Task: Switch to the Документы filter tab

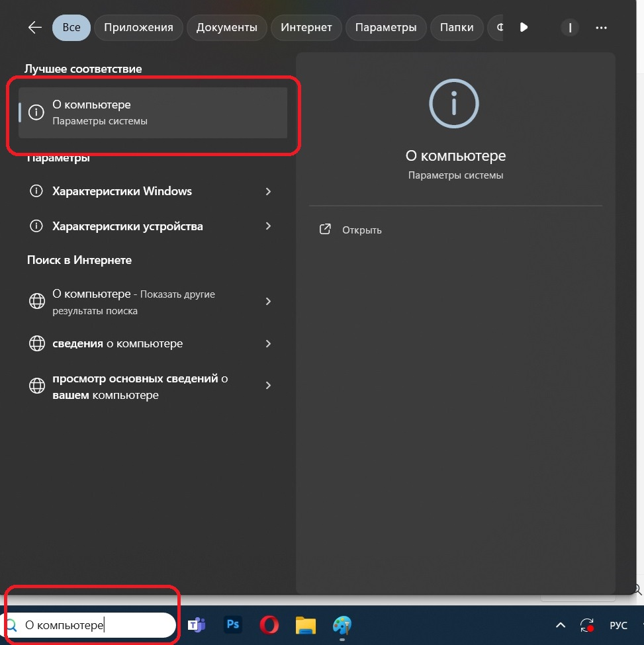Action: click(226, 28)
